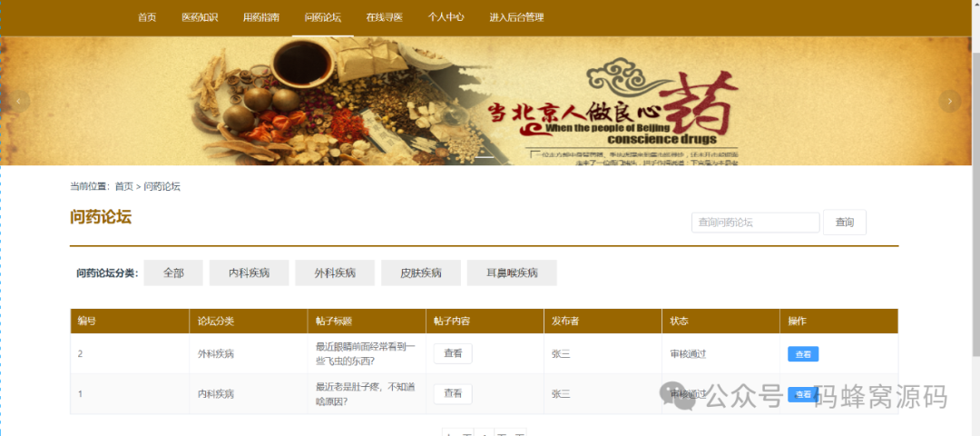Image resolution: width=980 pixels, height=436 pixels.
Task: Select the 问药论坛 nav tab
Action: point(323,17)
